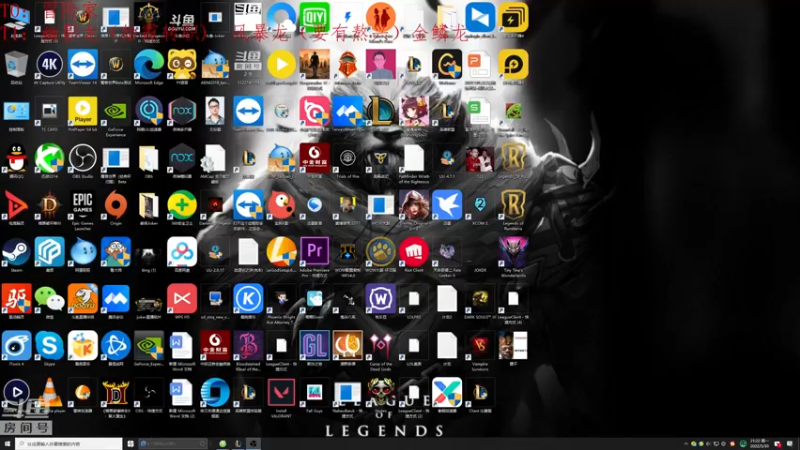Open Task View on the taskbar
800x450 pixels.
(131, 444)
